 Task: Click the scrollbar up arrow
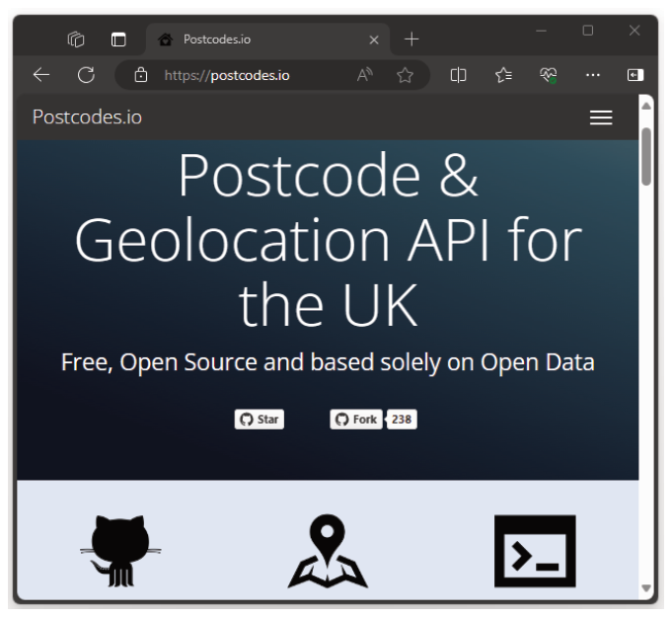pyautogui.click(x=646, y=106)
